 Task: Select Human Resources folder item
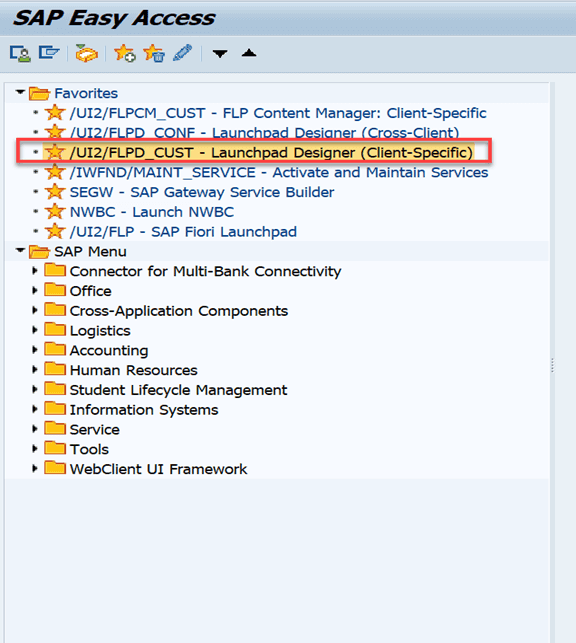[x=133, y=370]
